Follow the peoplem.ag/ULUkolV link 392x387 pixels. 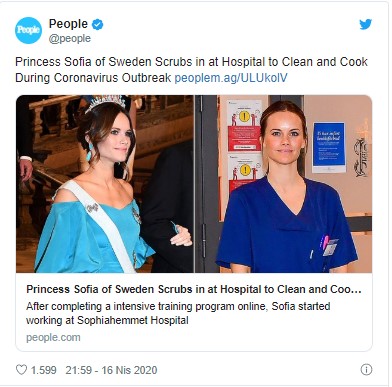point(231,78)
